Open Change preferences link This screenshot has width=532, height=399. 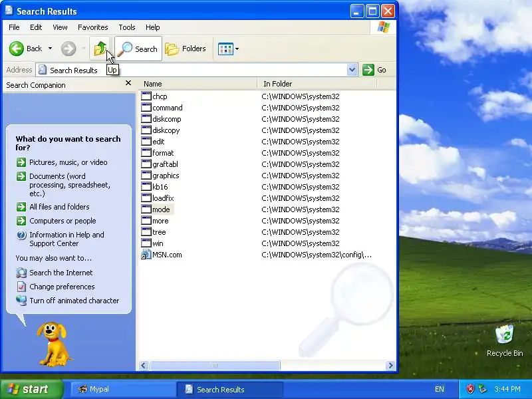62,287
